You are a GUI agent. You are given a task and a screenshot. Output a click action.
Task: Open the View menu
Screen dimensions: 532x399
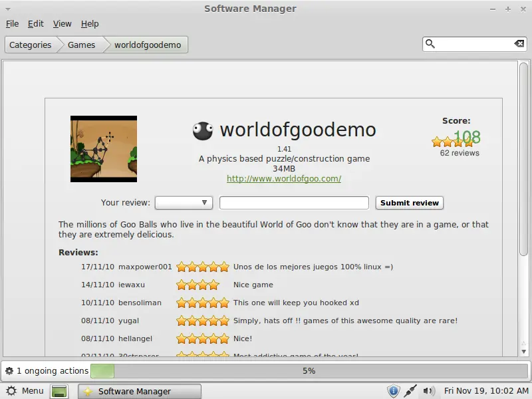[x=62, y=24]
